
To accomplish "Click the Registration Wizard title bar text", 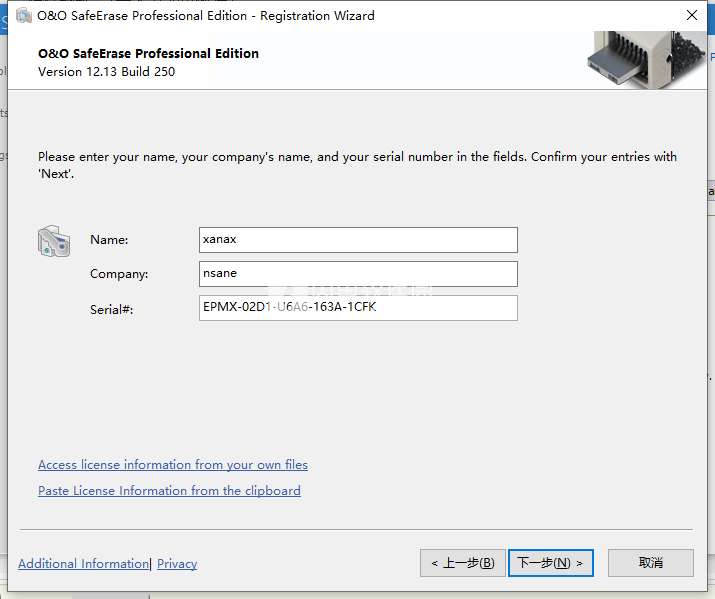I will (x=206, y=15).
